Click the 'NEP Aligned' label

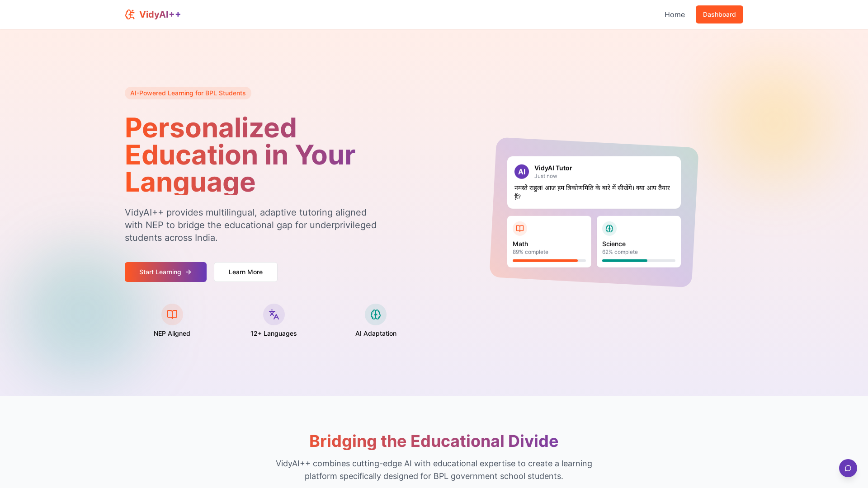(x=172, y=333)
